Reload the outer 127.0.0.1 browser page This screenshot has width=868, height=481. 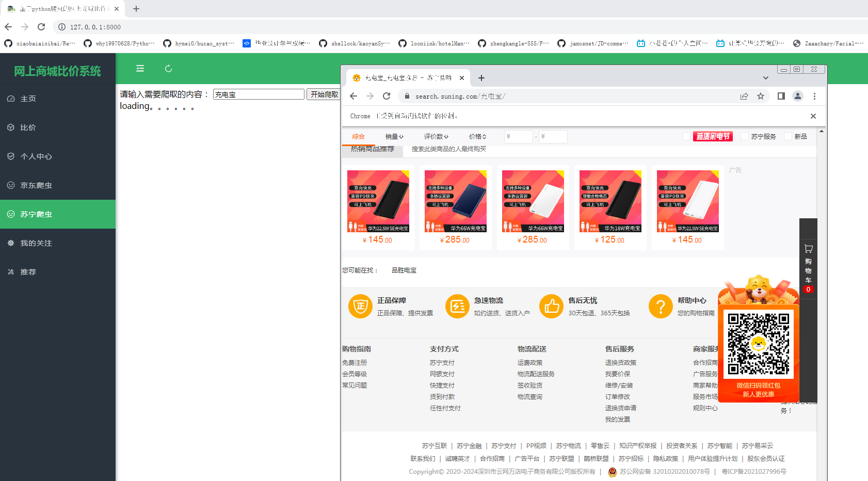(x=41, y=27)
